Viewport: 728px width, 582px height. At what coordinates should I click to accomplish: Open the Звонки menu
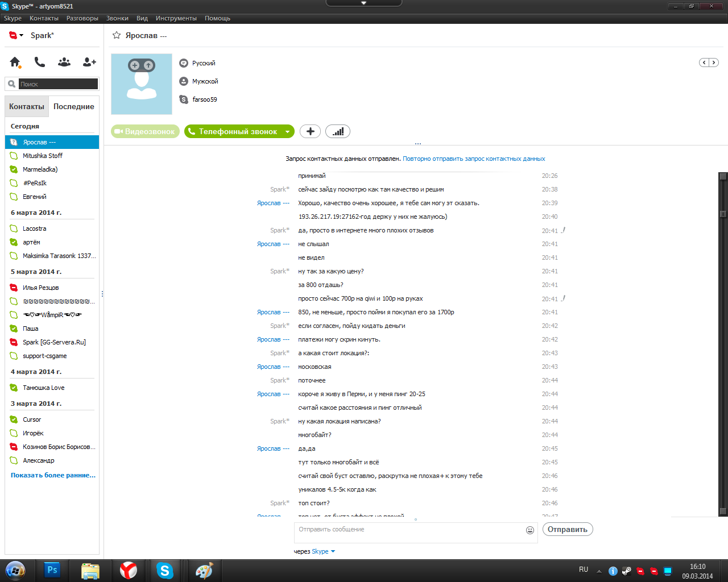(x=117, y=18)
